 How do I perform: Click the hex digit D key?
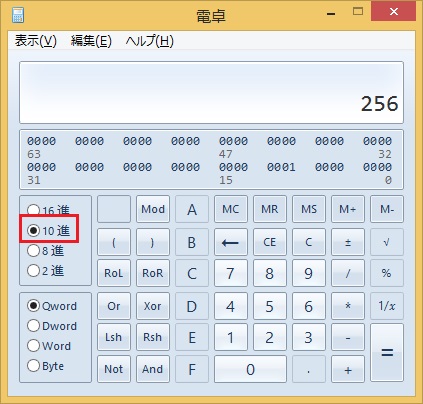click(x=192, y=306)
